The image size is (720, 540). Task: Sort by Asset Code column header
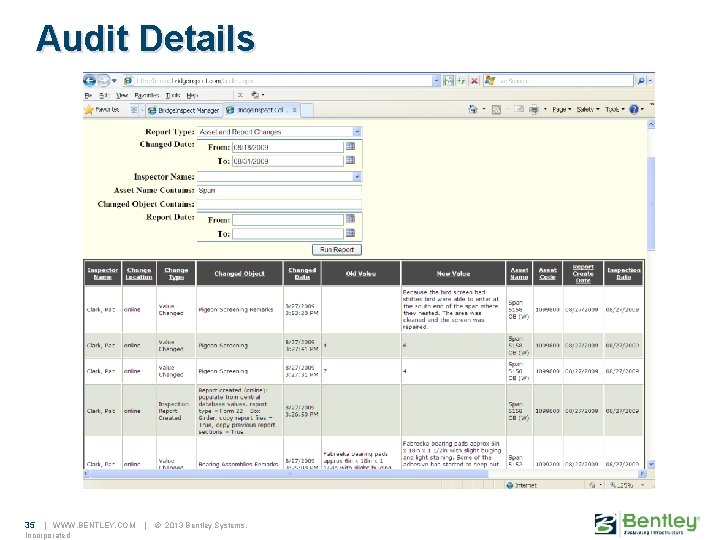(x=547, y=274)
